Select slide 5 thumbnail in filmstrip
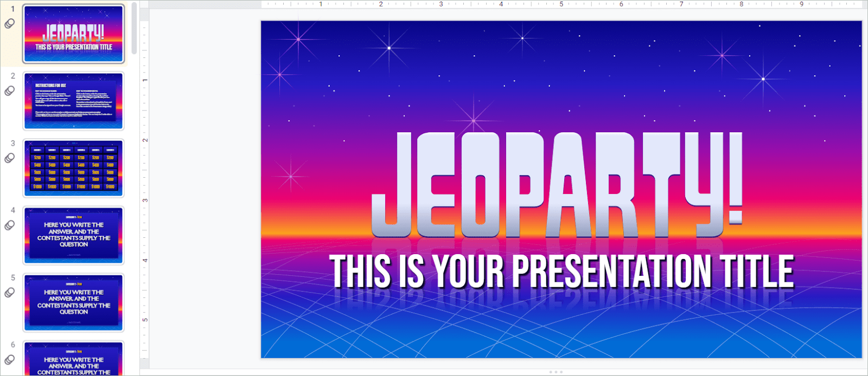 pyautogui.click(x=73, y=302)
